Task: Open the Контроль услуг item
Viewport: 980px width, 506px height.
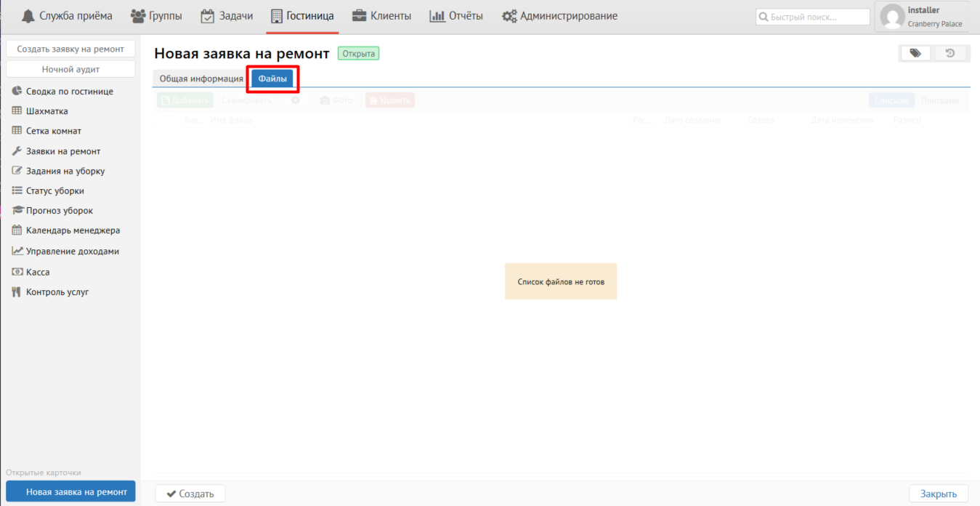Action: [50, 292]
